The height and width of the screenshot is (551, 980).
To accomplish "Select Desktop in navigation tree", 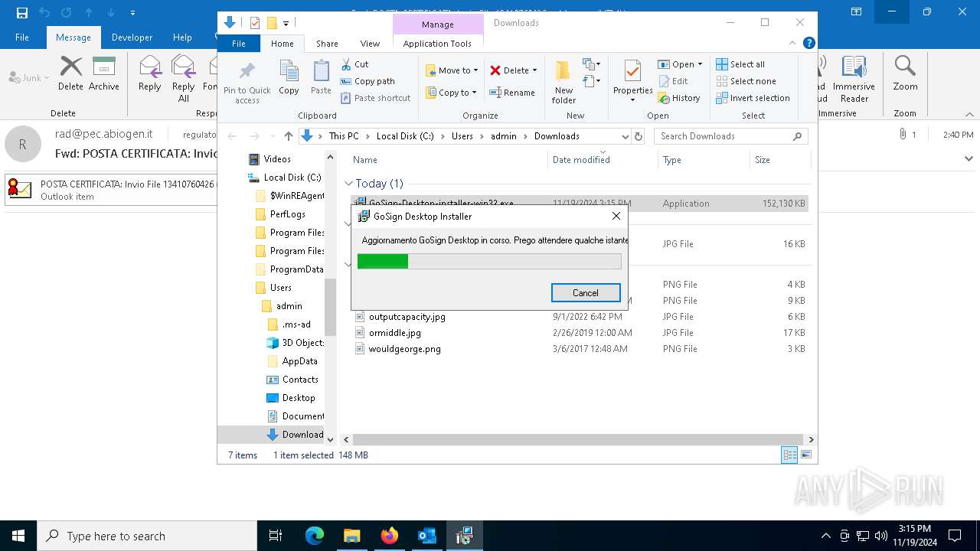I will (x=299, y=398).
